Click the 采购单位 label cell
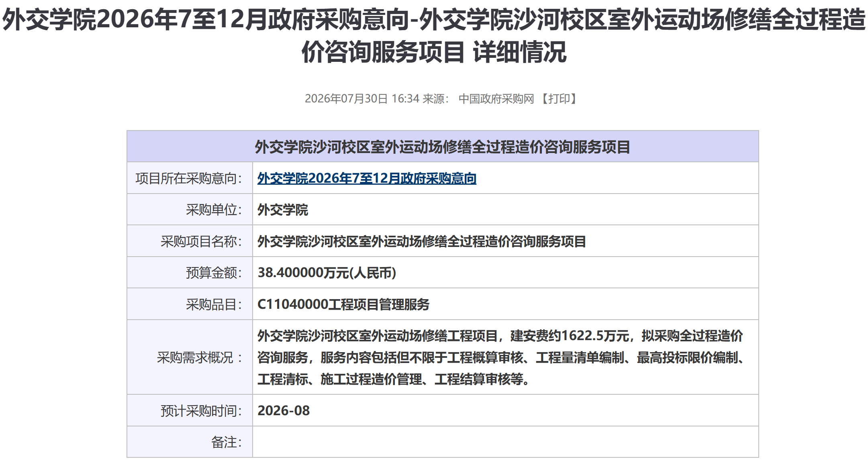Screen dimensions: 868x463 click(x=190, y=210)
